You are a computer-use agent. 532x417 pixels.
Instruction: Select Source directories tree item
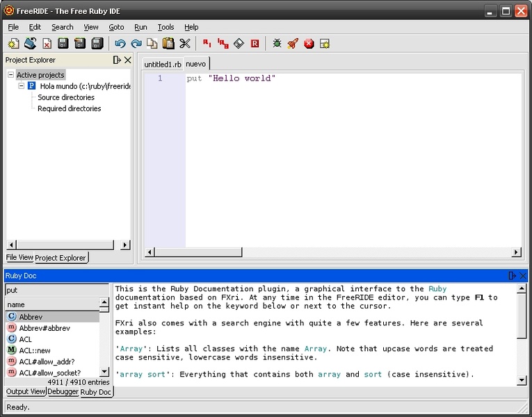66,97
